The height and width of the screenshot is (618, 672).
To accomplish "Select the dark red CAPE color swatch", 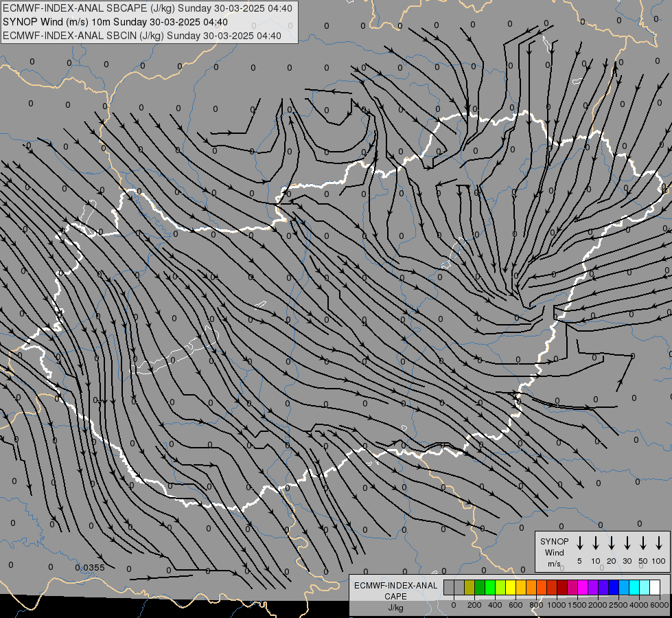I will (x=562, y=587).
